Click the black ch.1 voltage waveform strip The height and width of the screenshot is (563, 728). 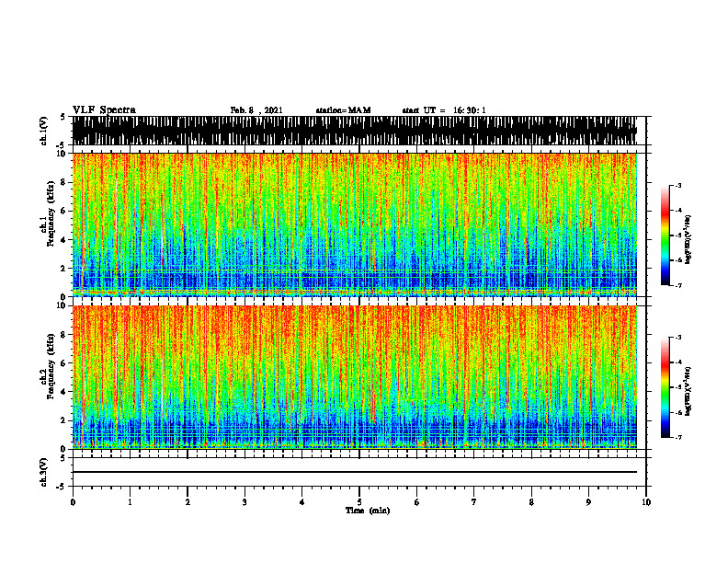tap(355, 131)
